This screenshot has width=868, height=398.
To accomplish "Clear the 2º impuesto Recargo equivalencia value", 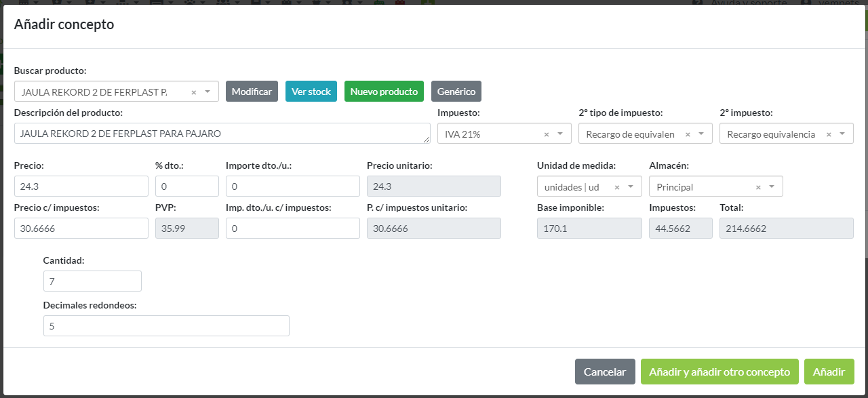I will pos(829,135).
